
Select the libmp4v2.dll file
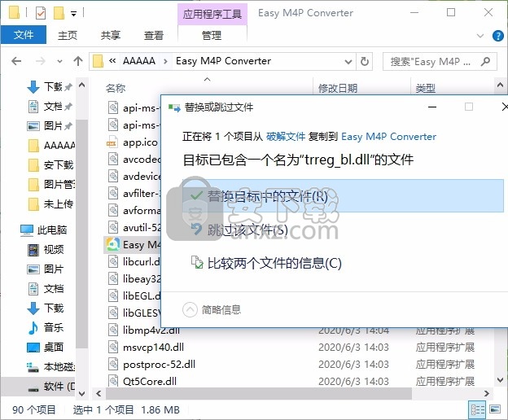pyautogui.click(x=151, y=330)
